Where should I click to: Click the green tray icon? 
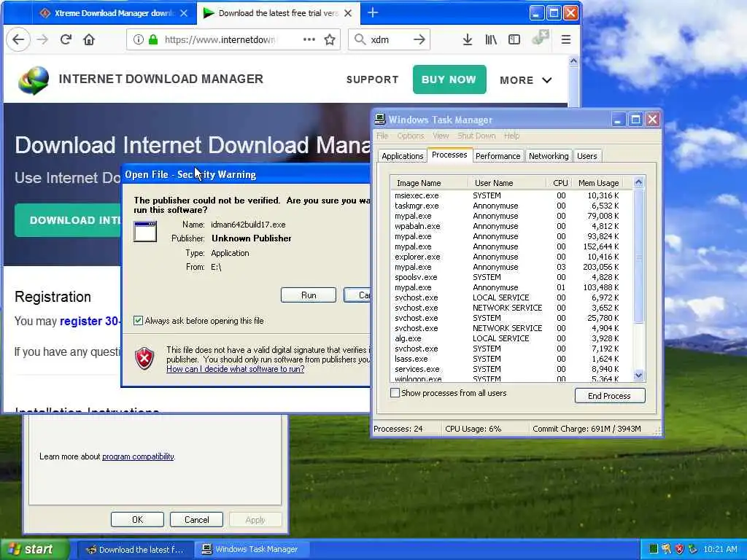click(654, 549)
